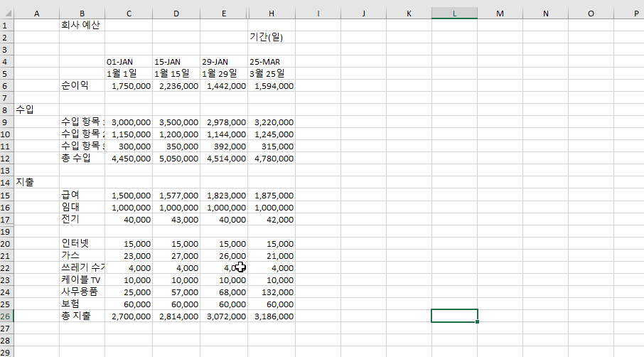Image resolution: width=644 pixels, height=357 pixels.
Task: Click income value 2,978,000
Action: tap(224, 122)
